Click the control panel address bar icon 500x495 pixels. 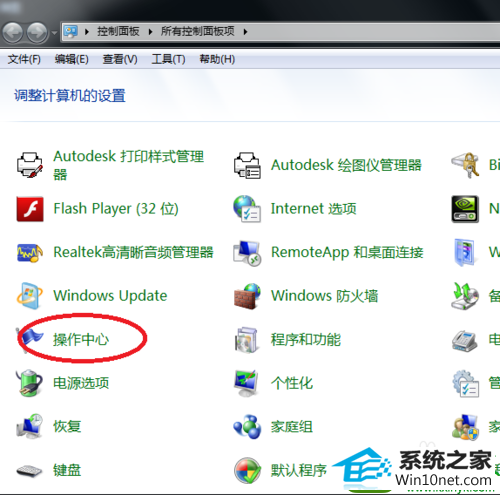click(x=71, y=31)
